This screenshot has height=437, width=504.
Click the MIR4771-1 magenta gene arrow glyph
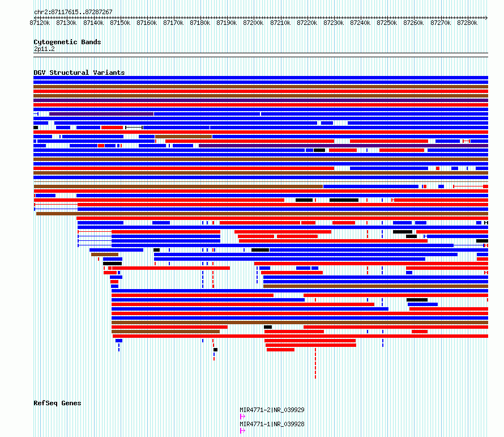click(242, 431)
